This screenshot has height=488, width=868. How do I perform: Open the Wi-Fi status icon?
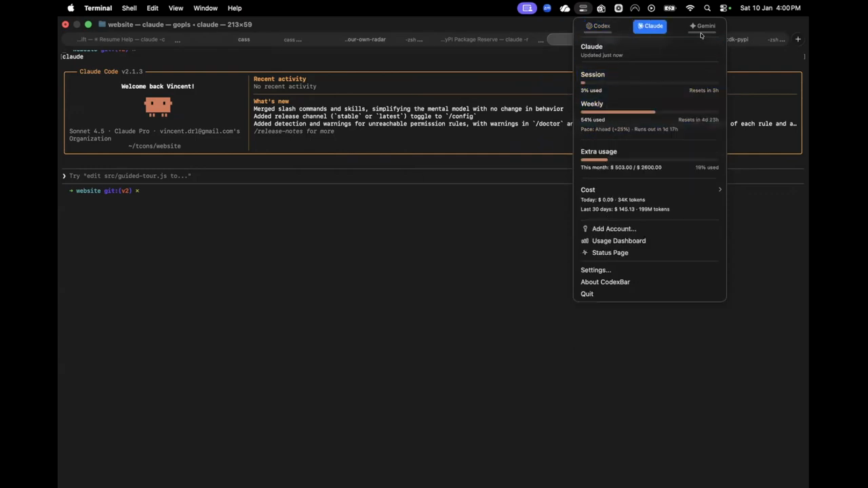coord(690,8)
